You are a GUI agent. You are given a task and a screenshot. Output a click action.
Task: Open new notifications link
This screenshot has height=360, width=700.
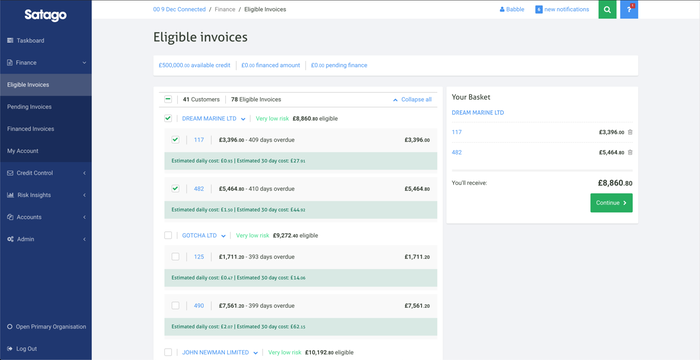[567, 9]
